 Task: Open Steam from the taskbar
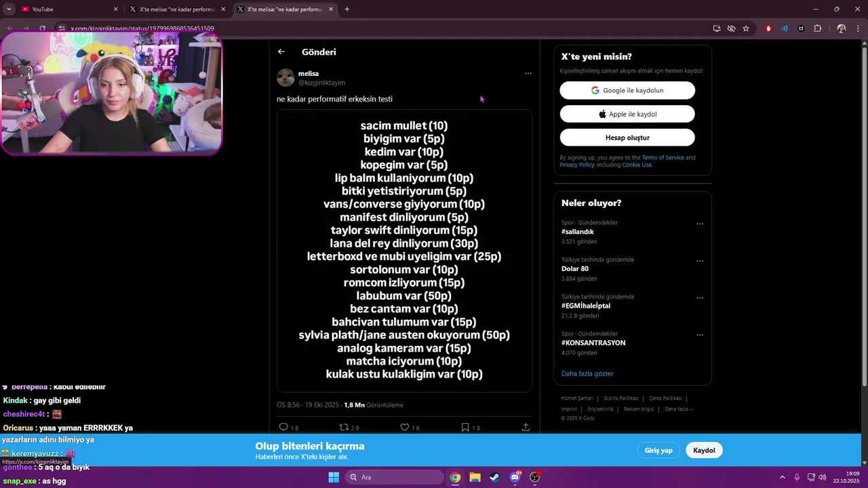pyautogui.click(x=494, y=477)
